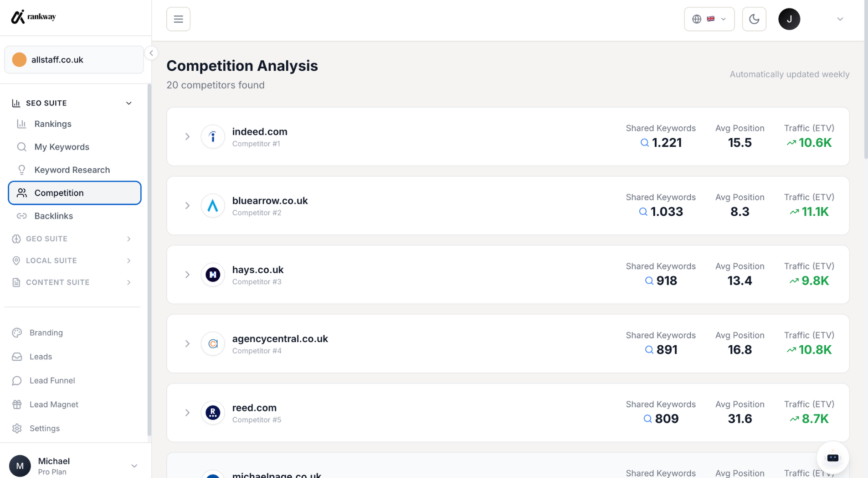
Task: Click the indeed.com competitor name
Action: tap(260, 132)
